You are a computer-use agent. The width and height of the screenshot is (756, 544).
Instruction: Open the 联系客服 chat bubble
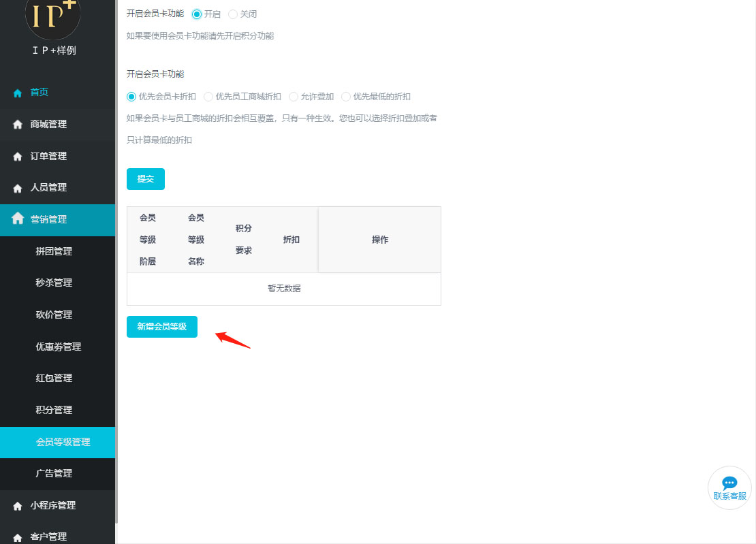(x=729, y=487)
